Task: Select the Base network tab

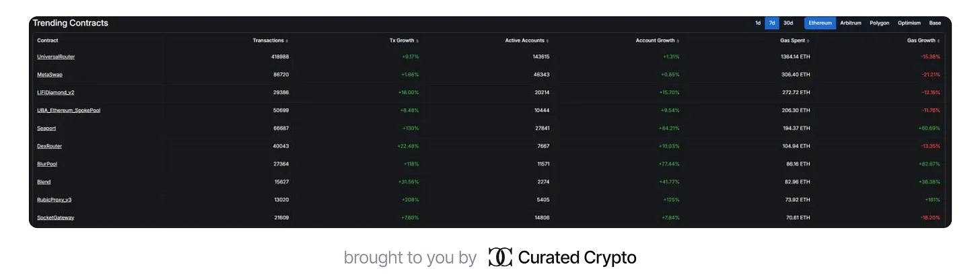Action: tap(935, 23)
